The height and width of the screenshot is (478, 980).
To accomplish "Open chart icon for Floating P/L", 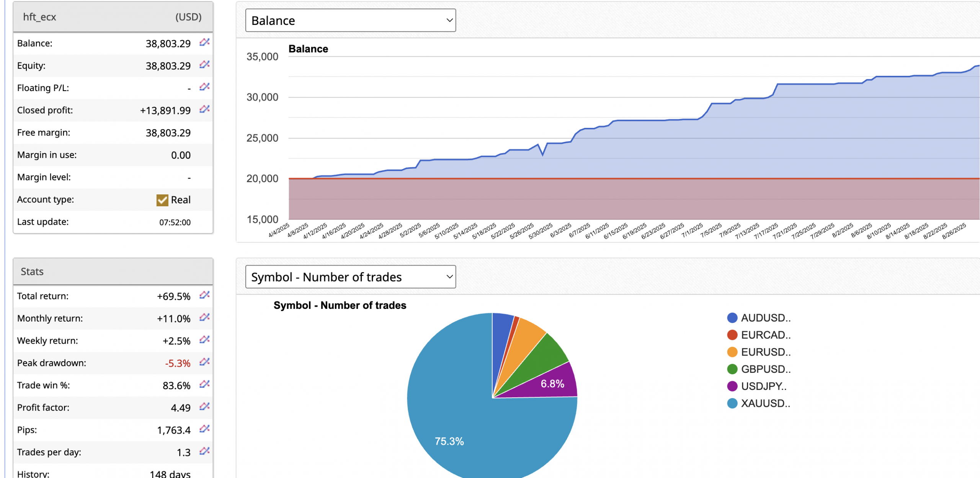I will 204,87.
